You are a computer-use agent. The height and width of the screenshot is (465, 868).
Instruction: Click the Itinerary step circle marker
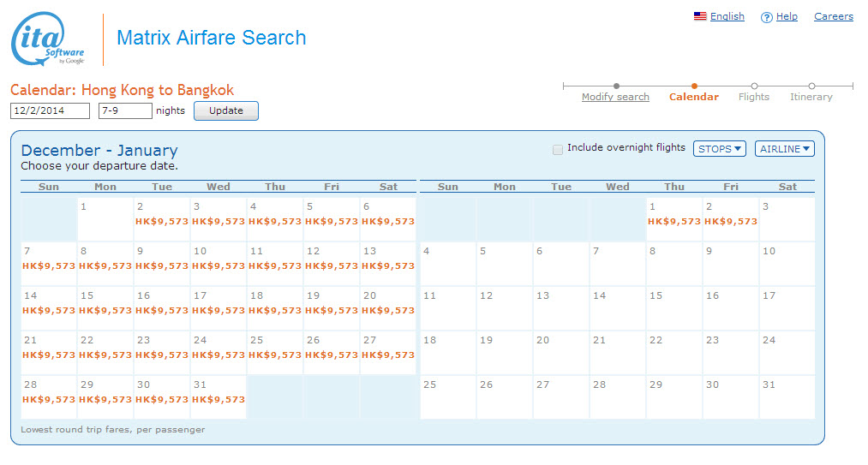pyautogui.click(x=811, y=86)
